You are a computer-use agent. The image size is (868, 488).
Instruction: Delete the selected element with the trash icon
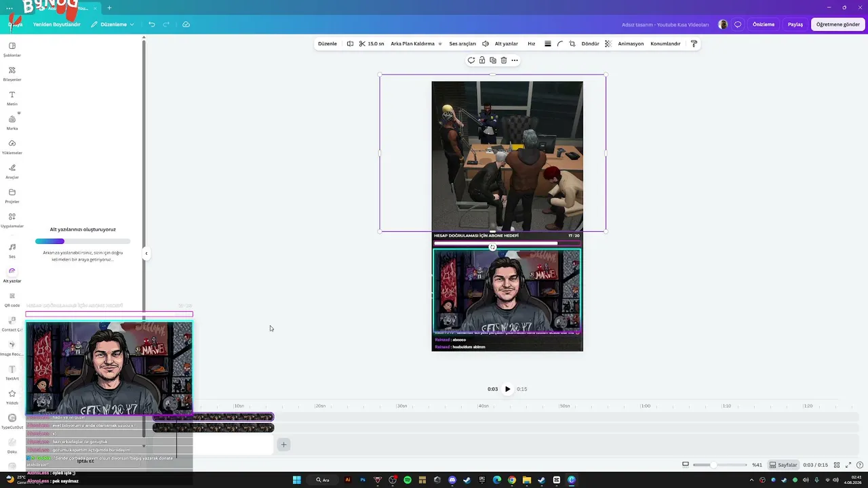(x=504, y=60)
